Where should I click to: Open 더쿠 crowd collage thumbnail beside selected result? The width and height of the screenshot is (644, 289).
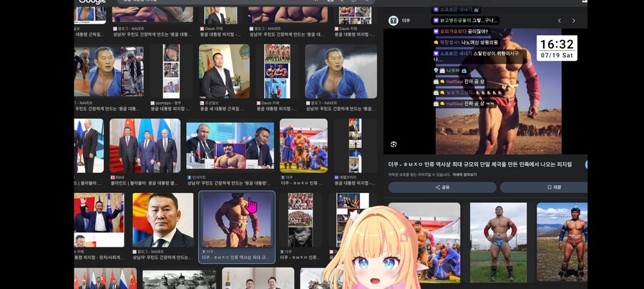click(301, 220)
